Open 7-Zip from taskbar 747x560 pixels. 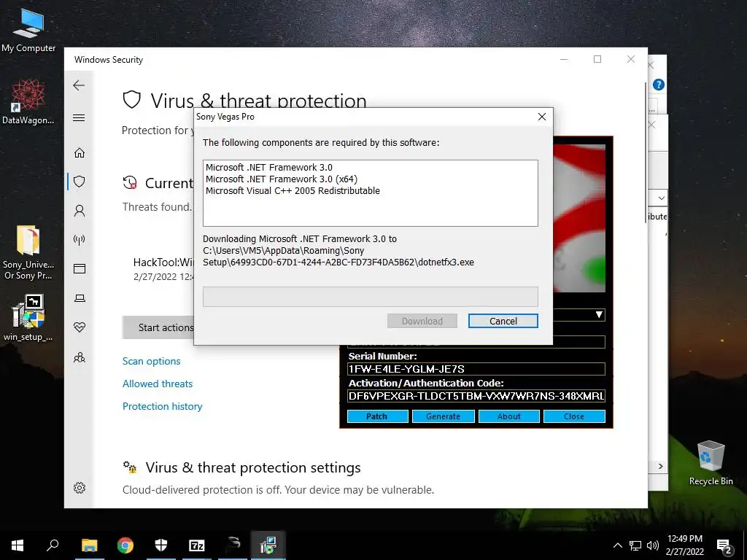(x=197, y=545)
